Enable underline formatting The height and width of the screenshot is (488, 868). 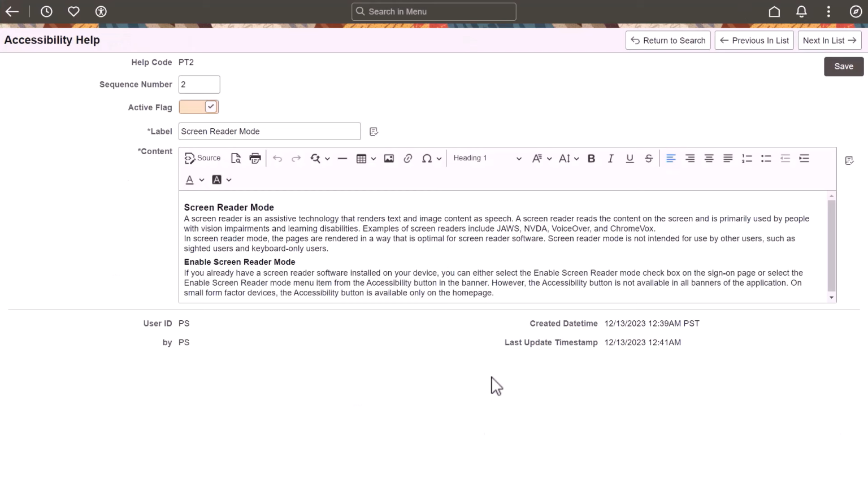tap(630, 158)
